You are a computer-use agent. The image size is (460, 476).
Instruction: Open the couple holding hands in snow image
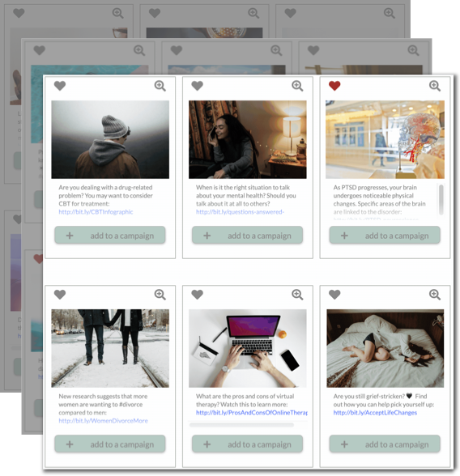(x=110, y=348)
